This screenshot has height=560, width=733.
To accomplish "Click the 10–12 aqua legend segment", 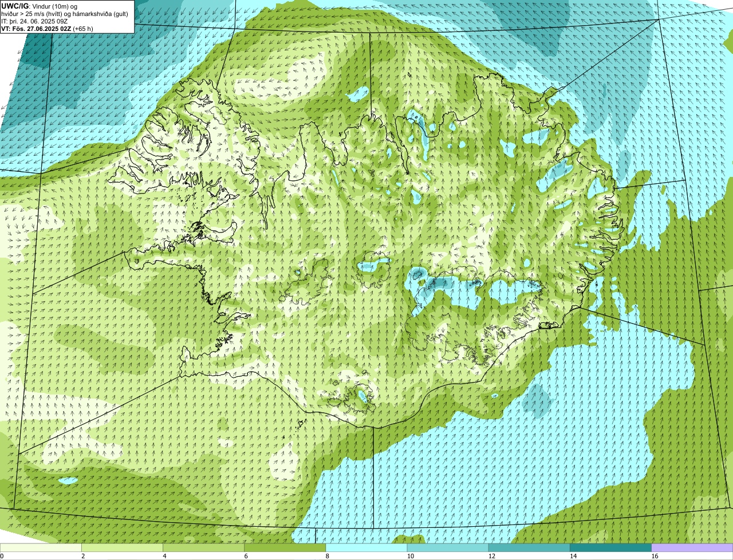I will [448, 548].
